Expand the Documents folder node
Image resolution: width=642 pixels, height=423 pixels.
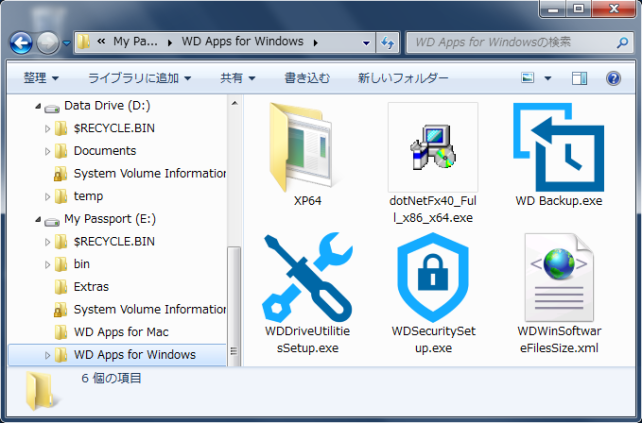coord(47,152)
